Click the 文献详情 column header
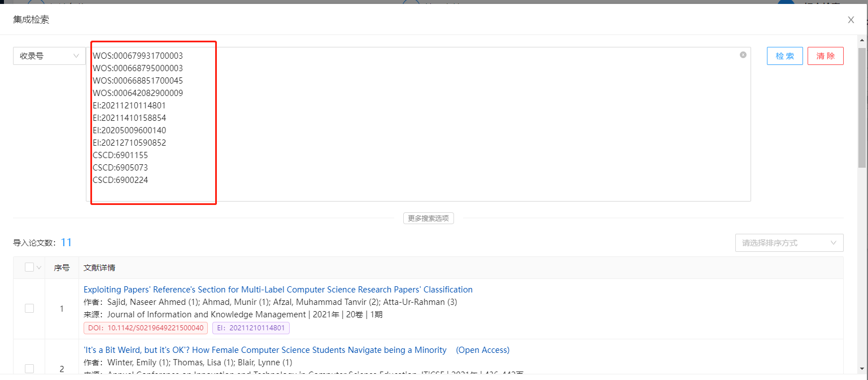The image size is (868, 380). click(99, 268)
